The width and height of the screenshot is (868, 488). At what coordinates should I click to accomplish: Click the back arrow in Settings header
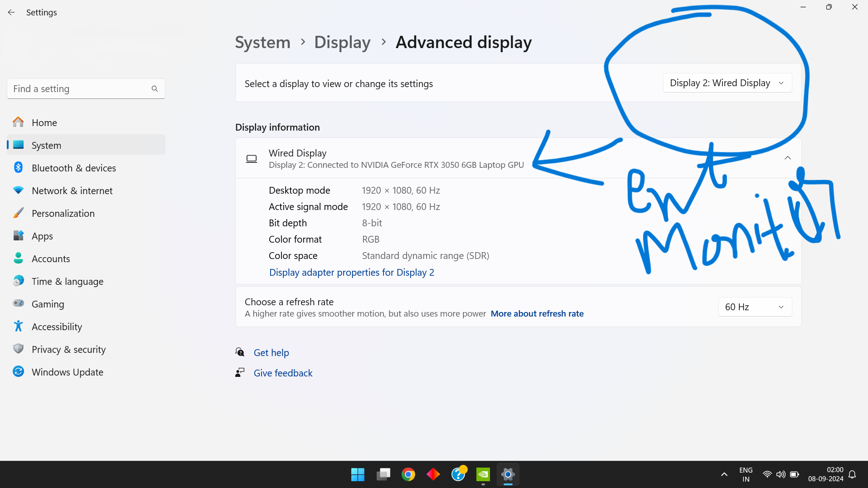tap(11, 12)
